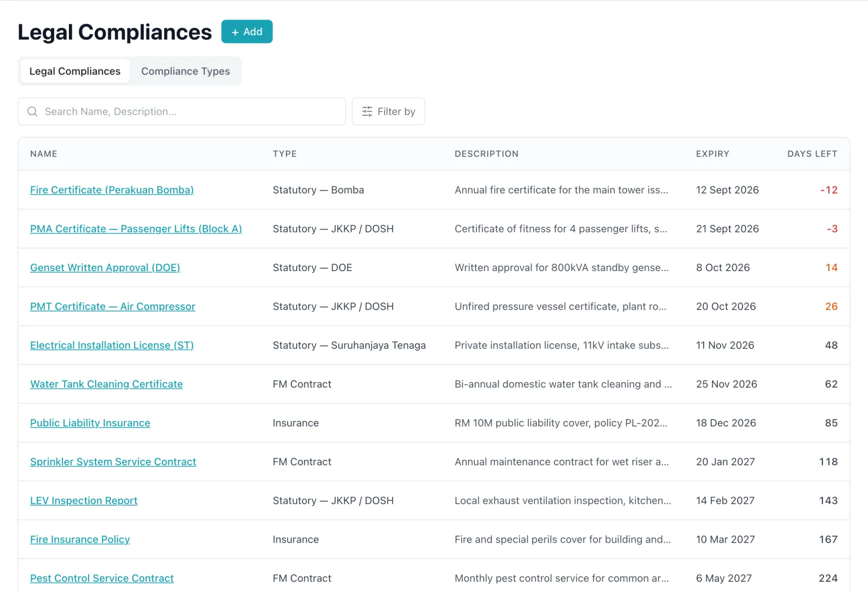This screenshot has width=868, height=592.
Task: Click the -12 days left value
Action: point(829,190)
